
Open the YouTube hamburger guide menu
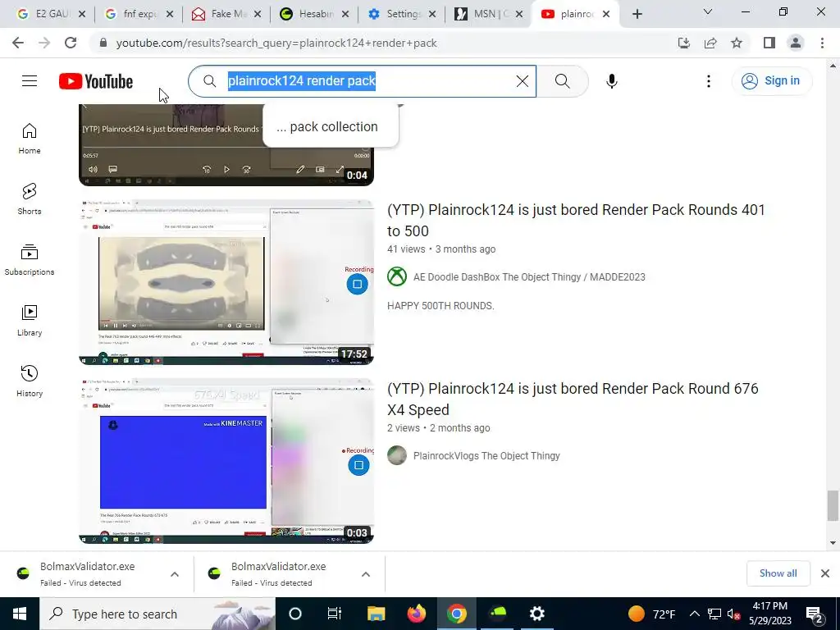pyautogui.click(x=30, y=81)
